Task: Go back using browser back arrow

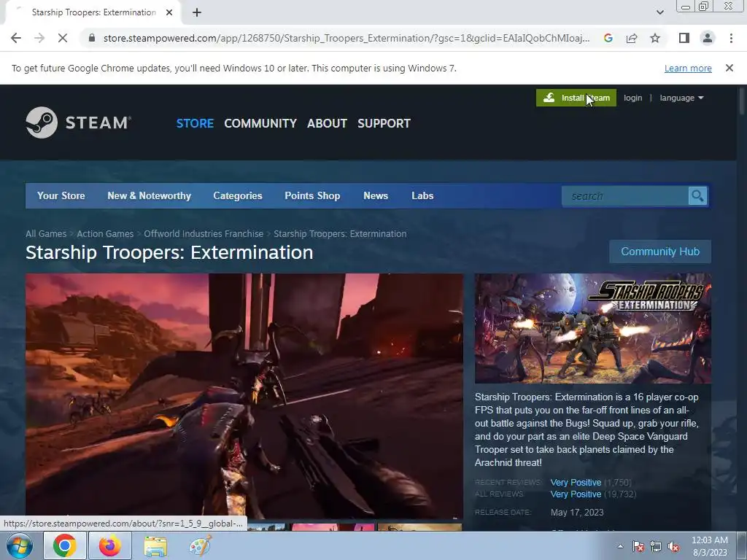Action: tap(16, 38)
